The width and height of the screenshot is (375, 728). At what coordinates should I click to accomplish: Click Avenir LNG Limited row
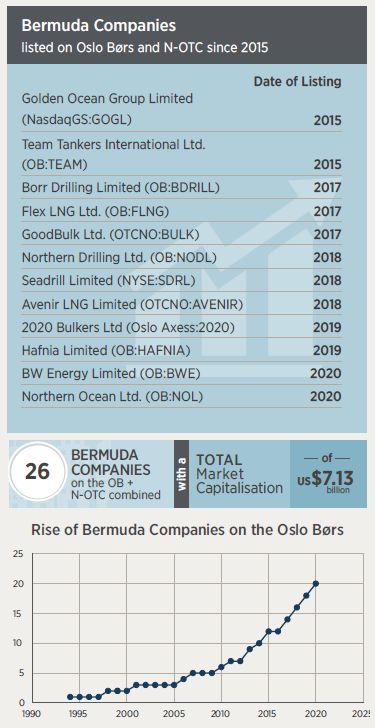tap(181, 304)
